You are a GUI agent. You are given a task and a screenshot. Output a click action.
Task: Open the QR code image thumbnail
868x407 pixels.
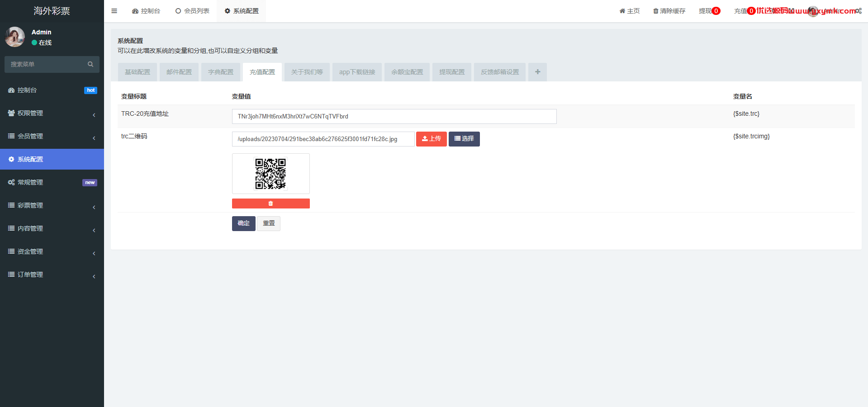(270, 174)
